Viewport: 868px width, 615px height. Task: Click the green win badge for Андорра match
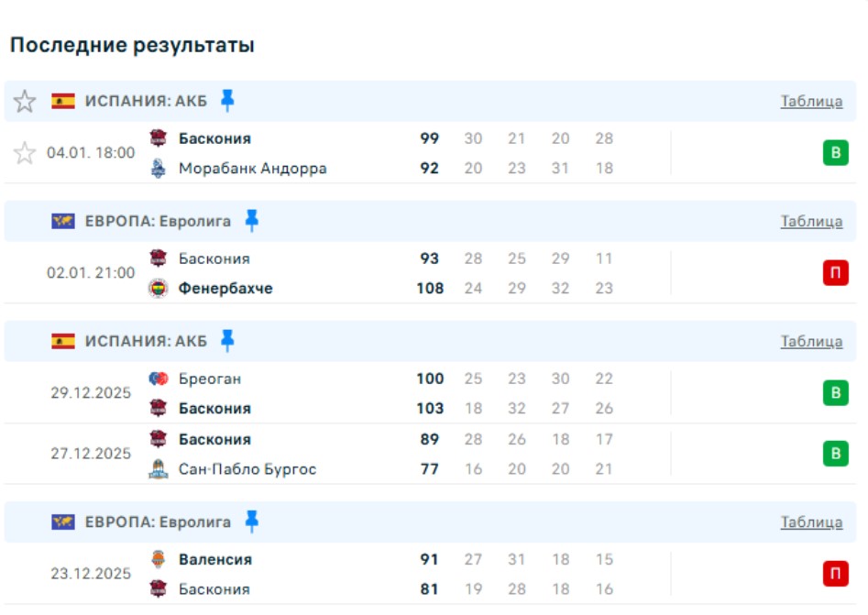pyautogui.click(x=835, y=153)
